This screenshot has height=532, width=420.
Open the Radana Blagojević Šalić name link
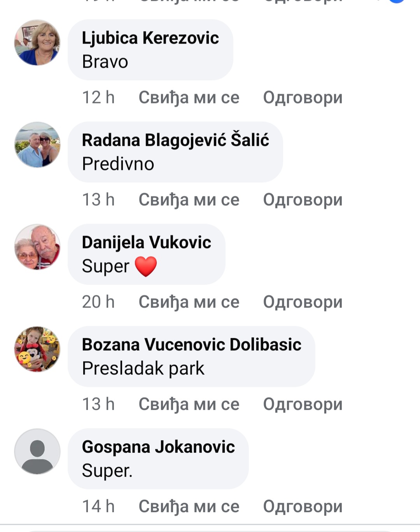click(x=175, y=140)
